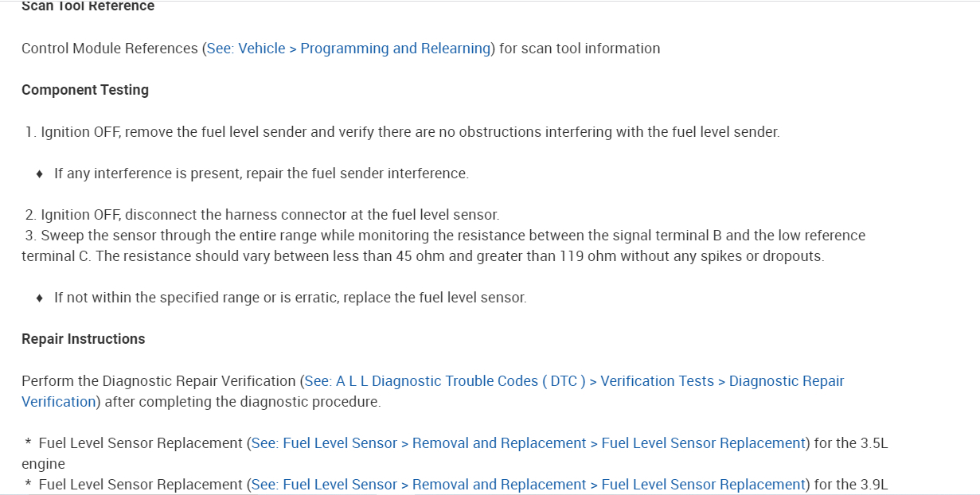Click the asterisk bullet on the 3.9L line
The width and height of the screenshot is (980, 495).
28,485
